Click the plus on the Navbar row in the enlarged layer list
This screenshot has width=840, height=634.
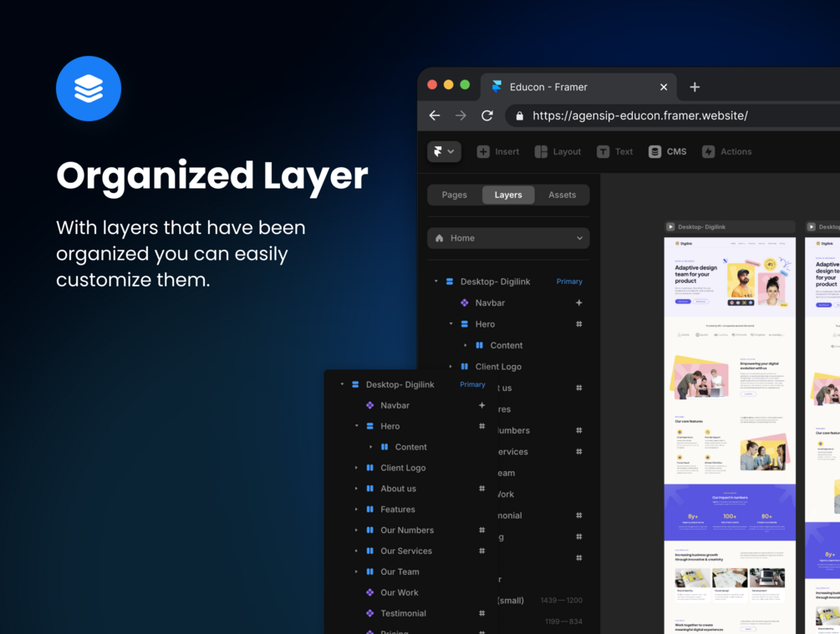tap(481, 405)
